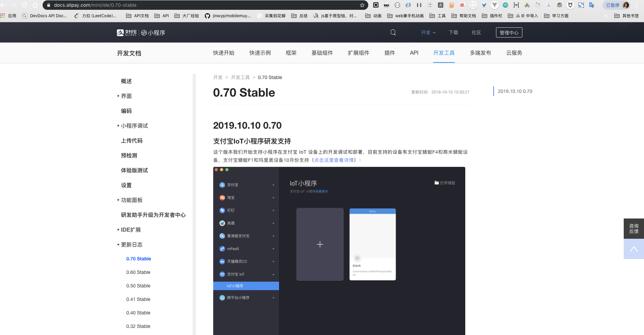Open the 下载 header link
Image resolution: width=644 pixels, height=335 pixels.
click(x=453, y=32)
